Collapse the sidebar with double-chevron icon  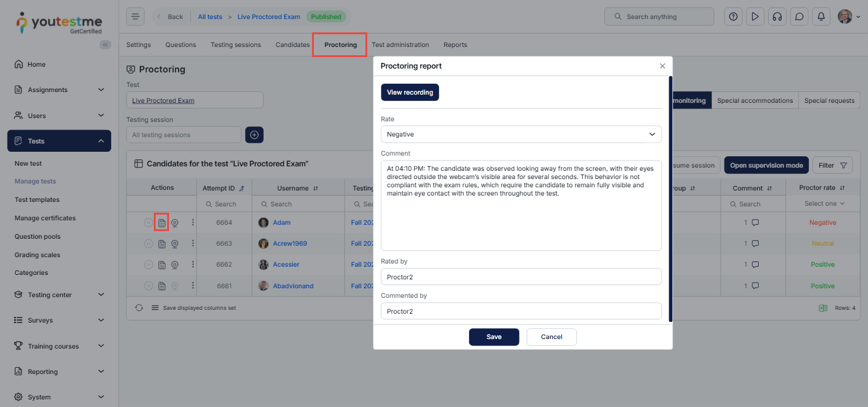105,44
